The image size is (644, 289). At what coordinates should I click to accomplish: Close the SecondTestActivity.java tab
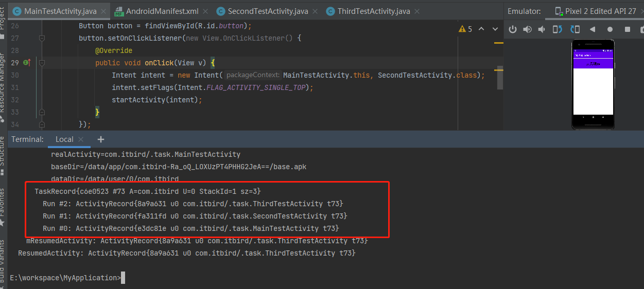click(x=316, y=11)
